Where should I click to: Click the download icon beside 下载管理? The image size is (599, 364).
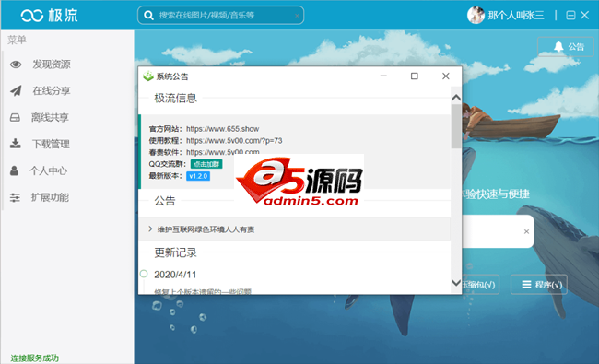pyautogui.click(x=16, y=144)
